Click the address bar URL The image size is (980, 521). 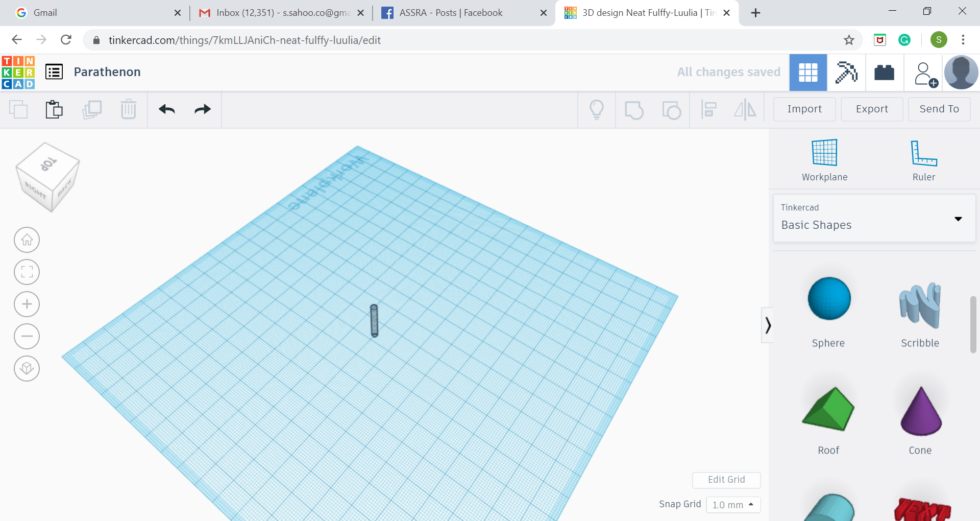coord(244,40)
